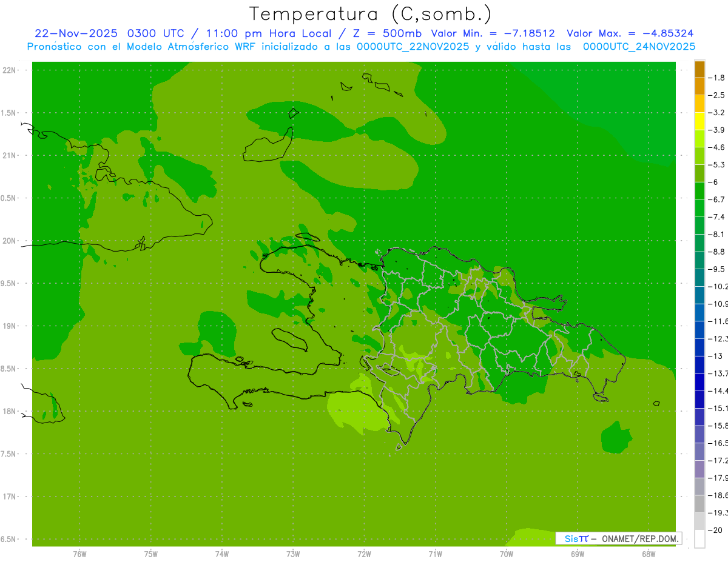Select the olive-green swatch between -5.3 and -6
Viewport: 728px width, 562px height.
pyautogui.click(x=700, y=173)
